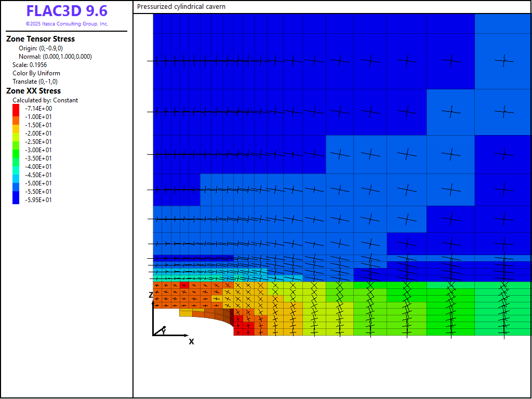
Task: Click the yellow -2.00E+01 legend swatch
Action: coord(16,134)
